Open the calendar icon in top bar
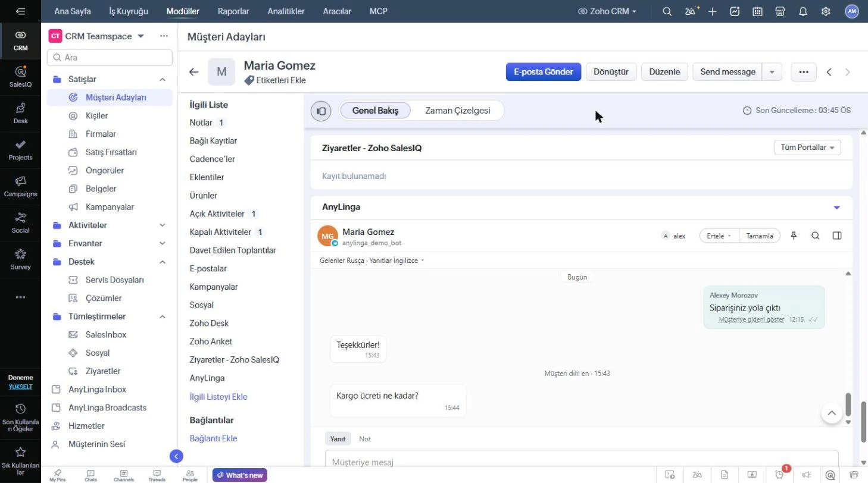 coord(757,11)
